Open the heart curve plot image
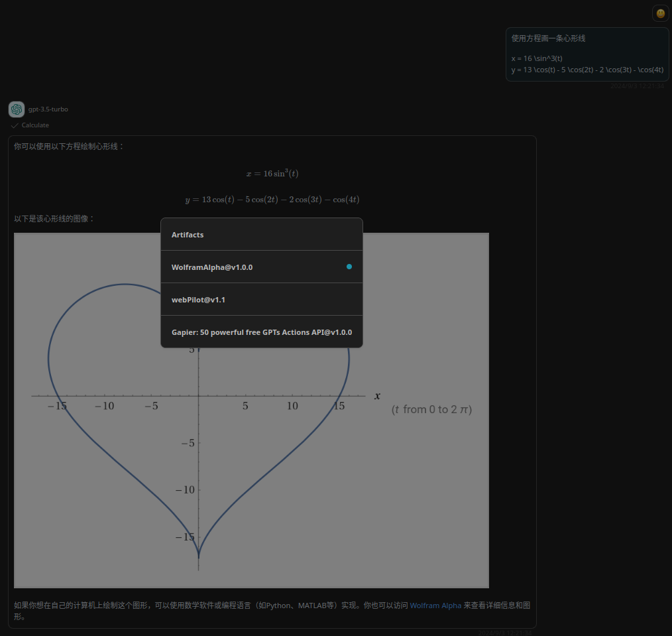Viewport: 672px width, 636px height. (x=251, y=411)
